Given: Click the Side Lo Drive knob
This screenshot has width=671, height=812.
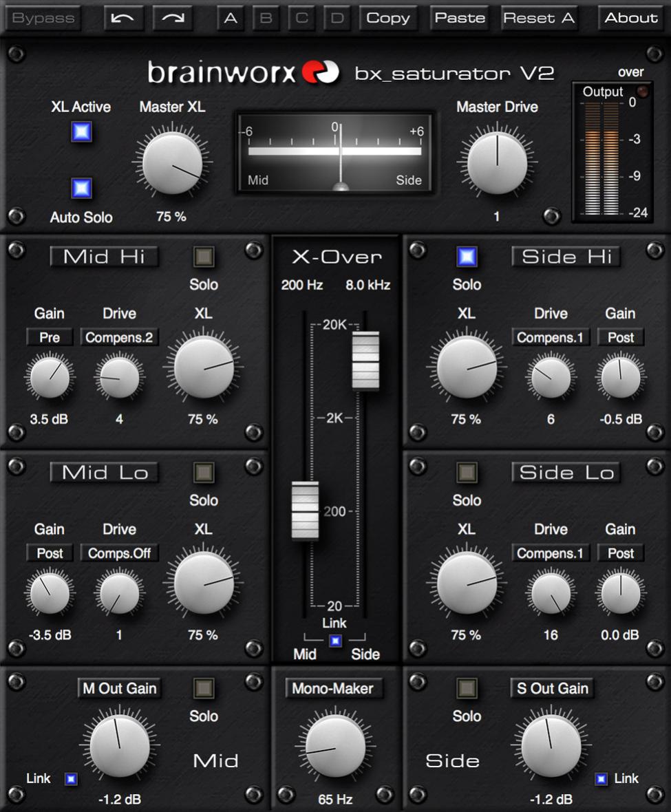Looking at the screenshot, I should tap(551, 593).
